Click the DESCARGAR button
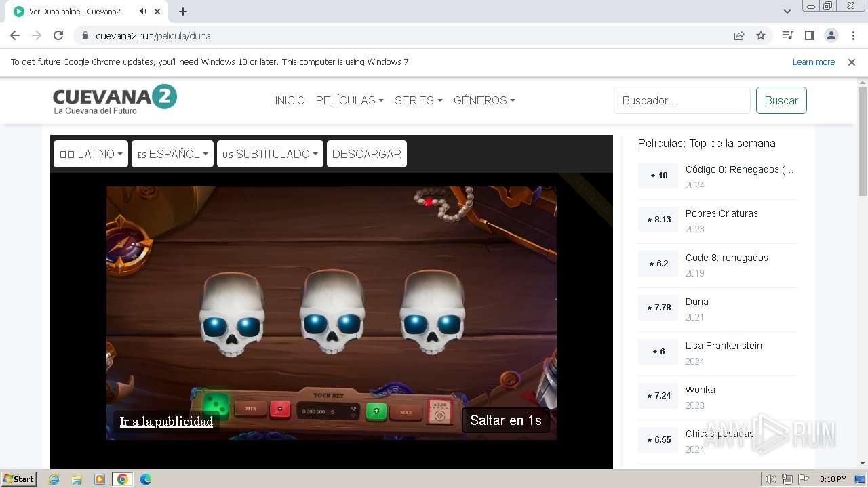 [367, 154]
